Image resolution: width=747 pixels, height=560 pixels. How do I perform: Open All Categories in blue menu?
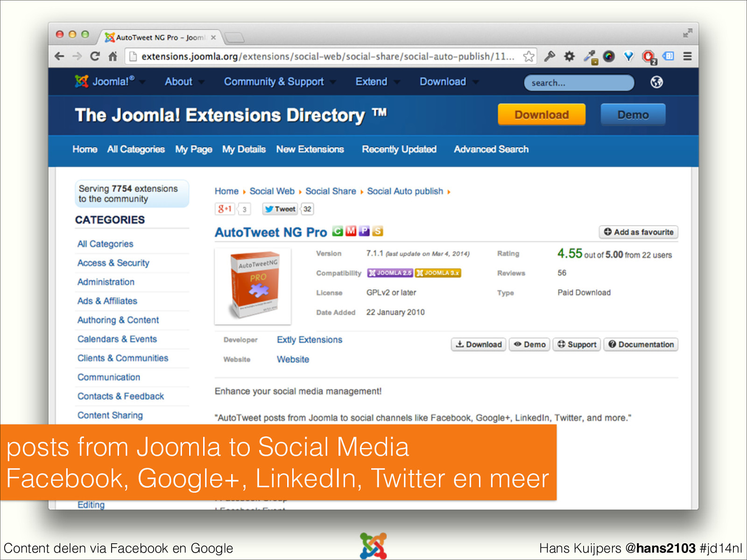(136, 149)
